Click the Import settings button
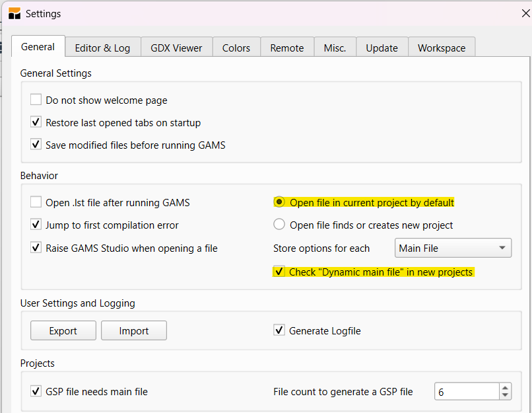 pos(134,330)
